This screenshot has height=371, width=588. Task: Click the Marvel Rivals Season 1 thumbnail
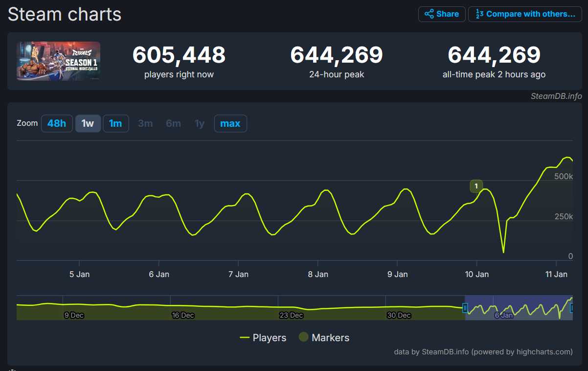pyautogui.click(x=58, y=61)
